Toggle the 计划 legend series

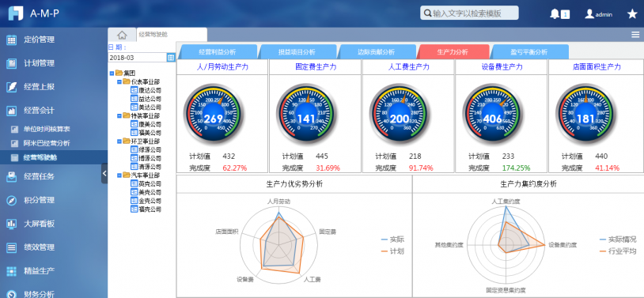392,251
